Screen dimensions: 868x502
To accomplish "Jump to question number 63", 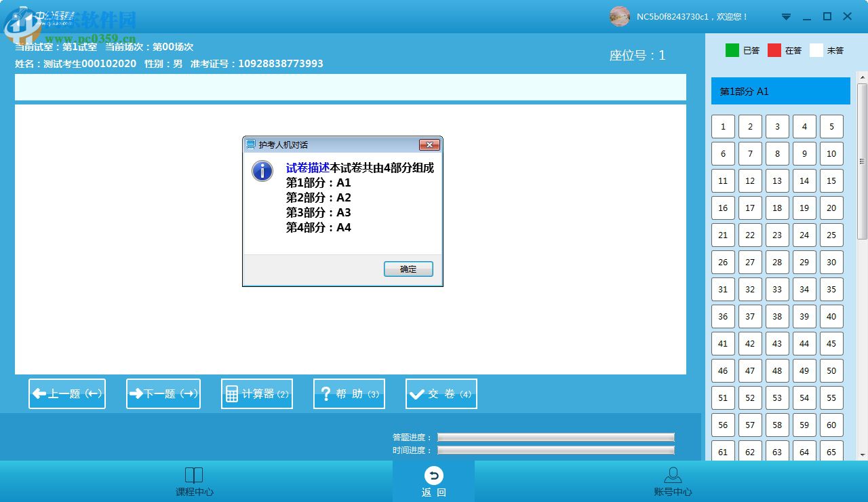I will [x=777, y=450].
